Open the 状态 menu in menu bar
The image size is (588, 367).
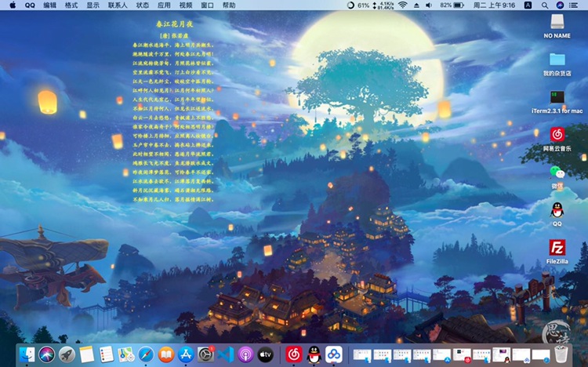(142, 5)
